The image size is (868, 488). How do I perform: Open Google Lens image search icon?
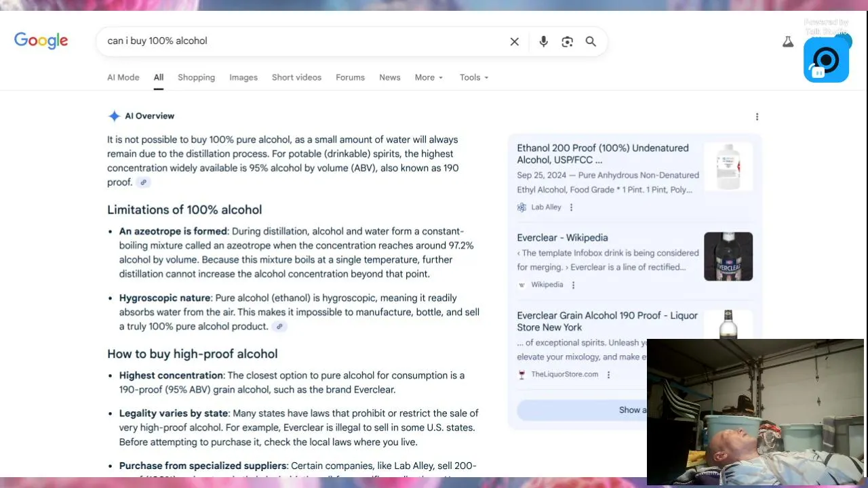[568, 41]
